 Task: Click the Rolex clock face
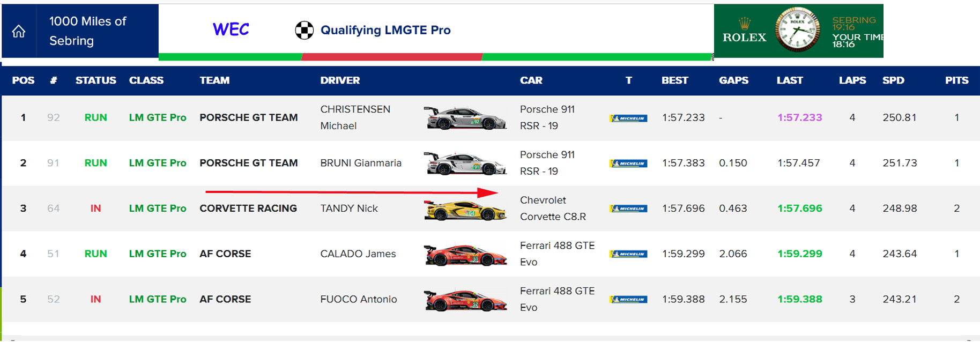click(797, 30)
